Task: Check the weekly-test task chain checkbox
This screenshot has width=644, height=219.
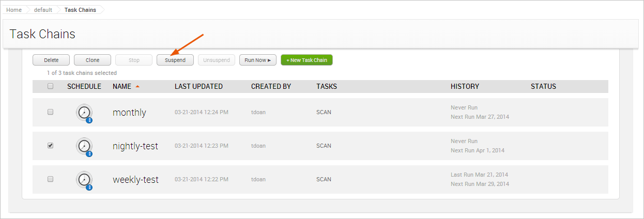Action: point(51,179)
